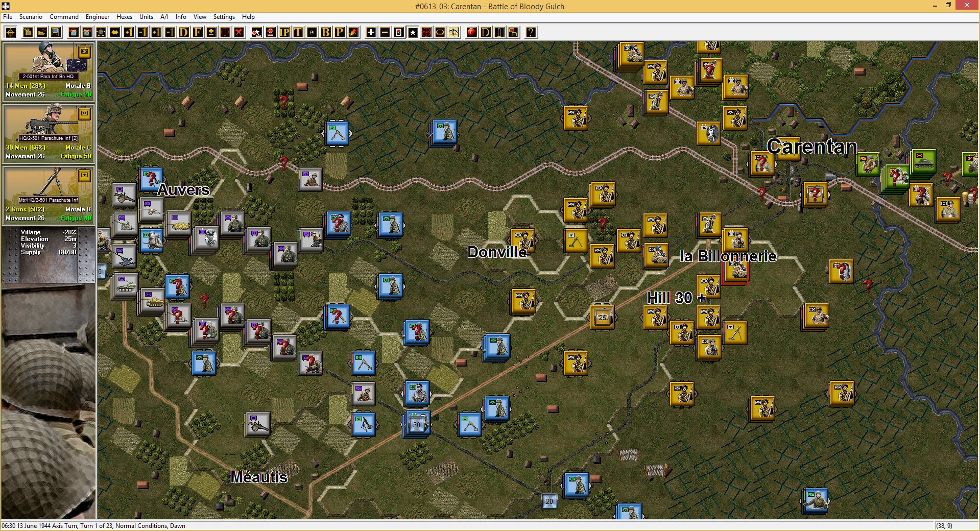This screenshot has width=980, height=531.
Task: Click the Méautis map label
Action: point(259,477)
